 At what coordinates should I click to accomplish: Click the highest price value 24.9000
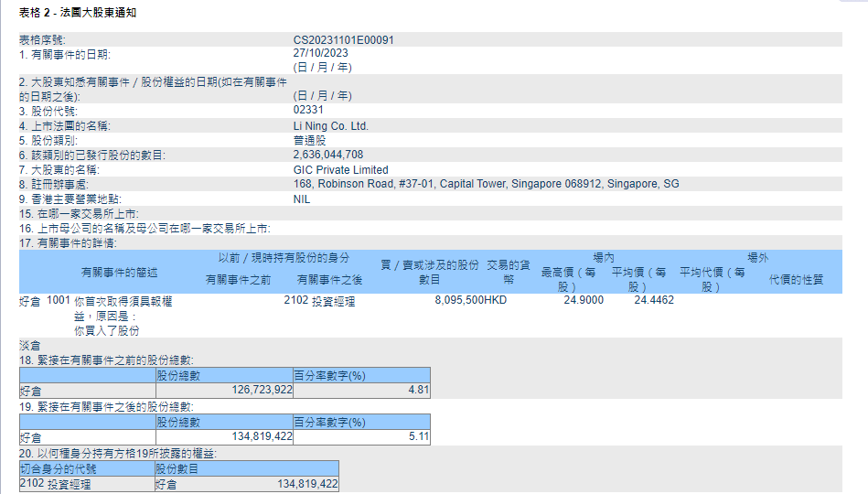tap(584, 300)
